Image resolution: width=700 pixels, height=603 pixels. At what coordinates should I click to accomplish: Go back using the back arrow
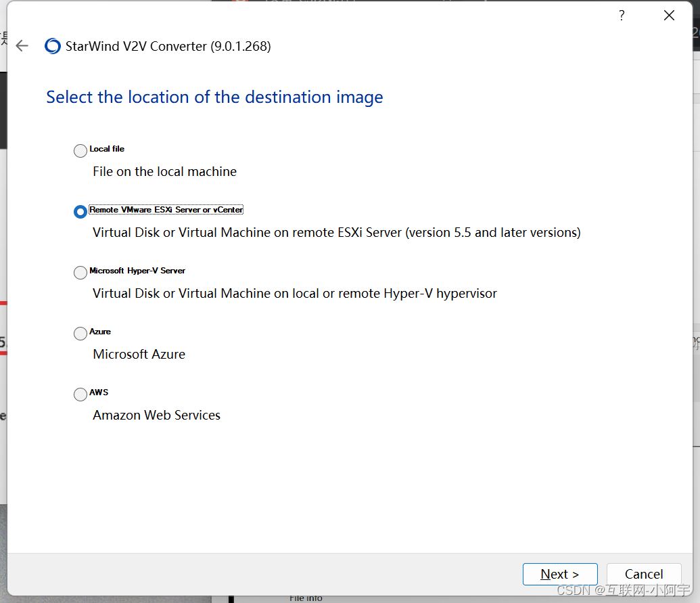click(22, 45)
